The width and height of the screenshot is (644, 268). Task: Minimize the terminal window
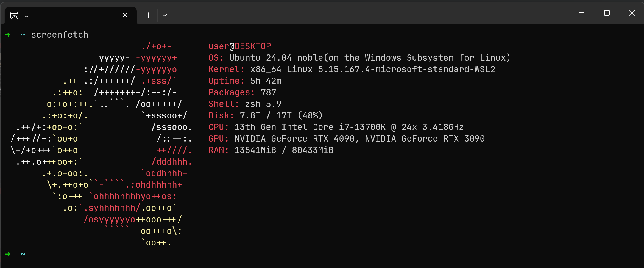[x=581, y=13]
